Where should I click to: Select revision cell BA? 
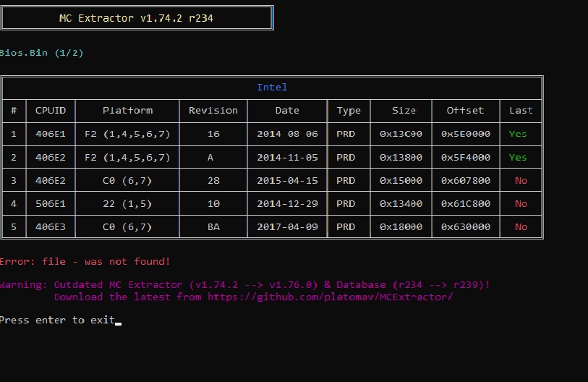pyautogui.click(x=213, y=227)
